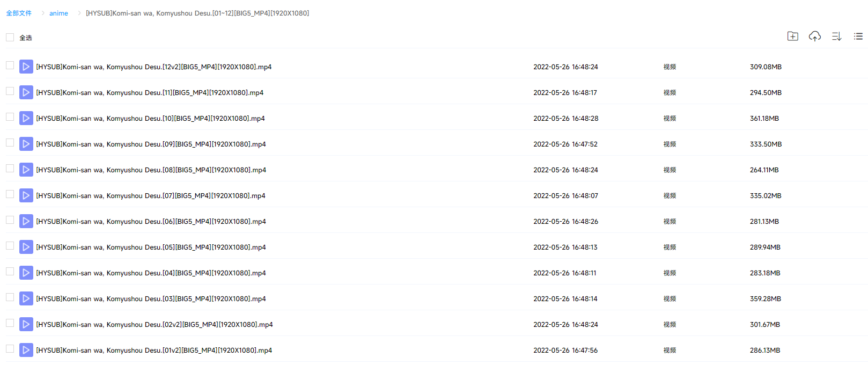This screenshot has height=372, width=868.
Task: Select the checkbox for episode 11
Action: tap(10, 91)
